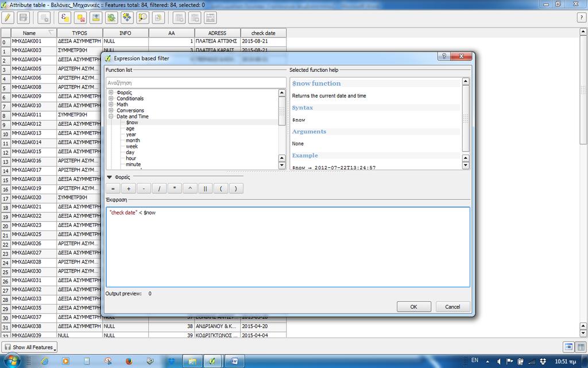
Task: Cancel the expression filter dialog
Action: point(452,307)
